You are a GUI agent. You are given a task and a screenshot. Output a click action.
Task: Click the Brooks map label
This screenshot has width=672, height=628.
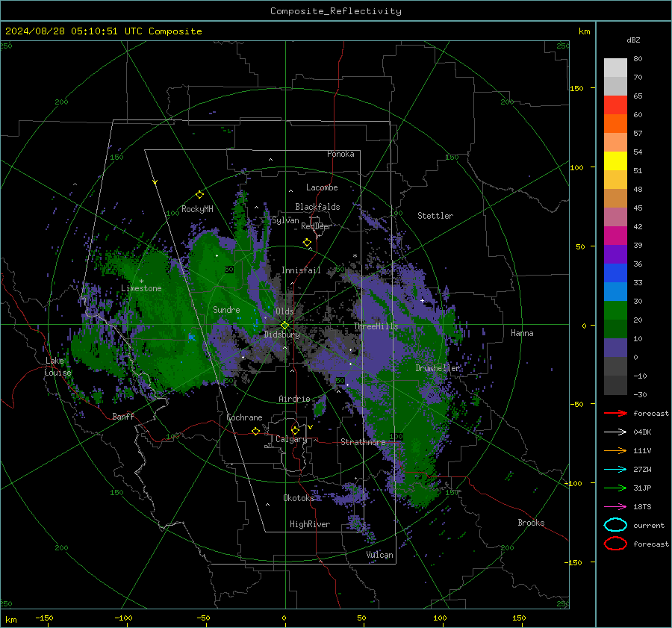pos(531,523)
